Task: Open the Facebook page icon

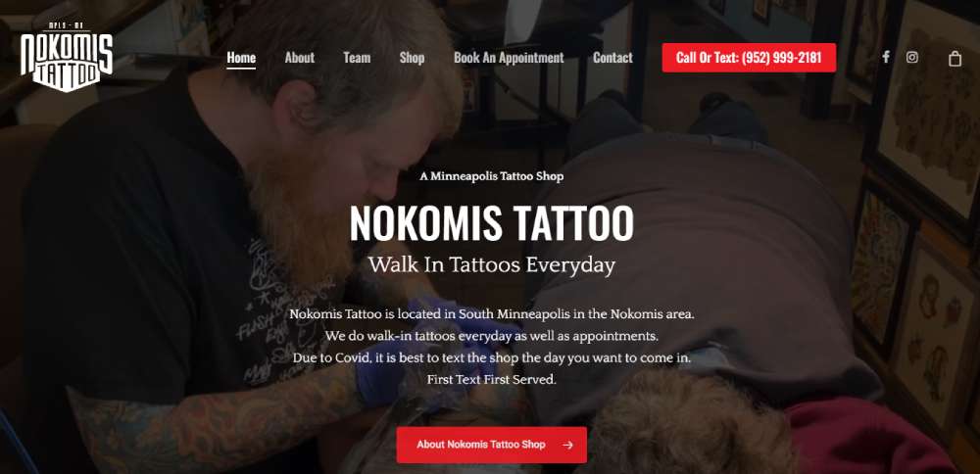Action: coord(886,57)
